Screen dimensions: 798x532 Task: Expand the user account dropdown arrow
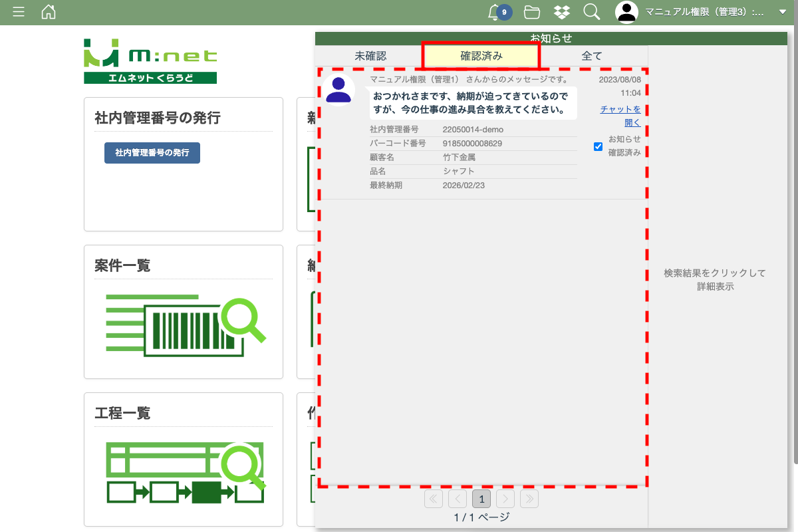[782, 12]
